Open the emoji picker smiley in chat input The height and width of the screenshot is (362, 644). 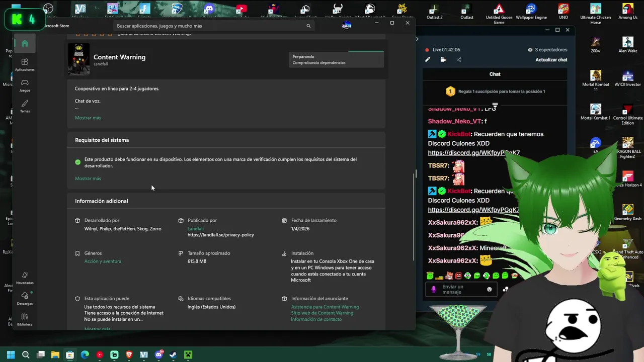click(x=489, y=290)
